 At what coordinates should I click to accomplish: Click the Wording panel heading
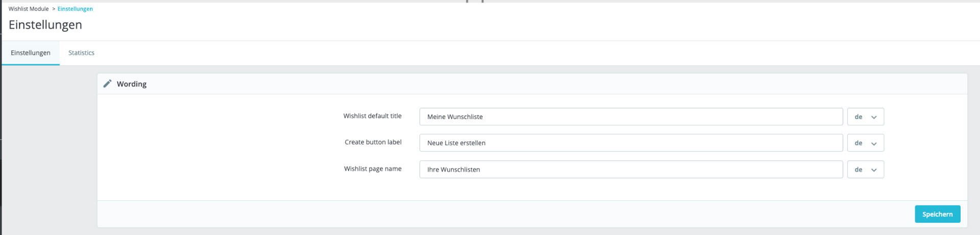tap(132, 84)
